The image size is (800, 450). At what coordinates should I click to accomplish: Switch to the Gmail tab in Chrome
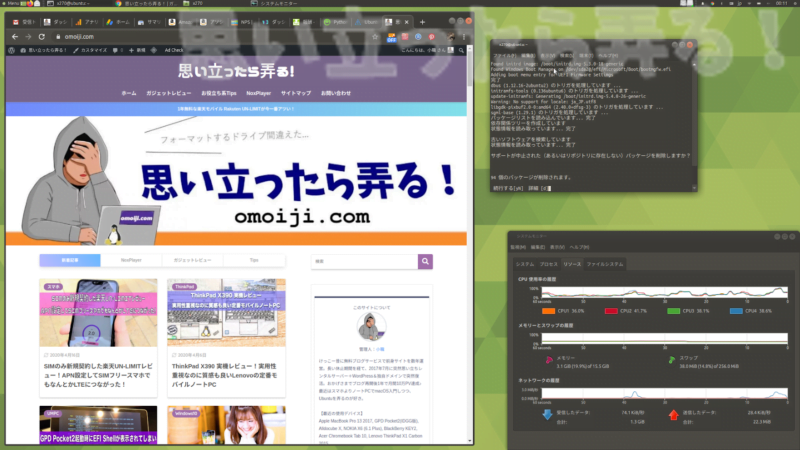(x=24, y=22)
